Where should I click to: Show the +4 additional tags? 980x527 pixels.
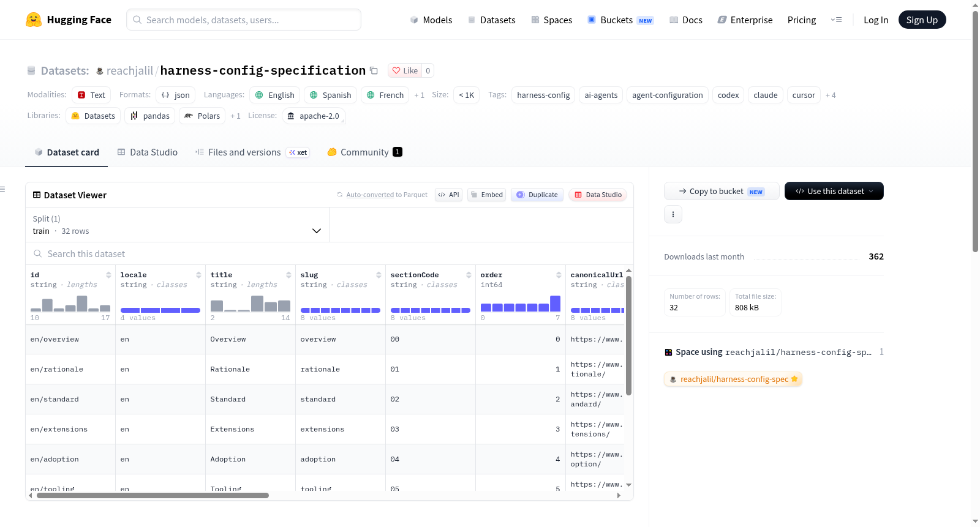[x=831, y=95]
